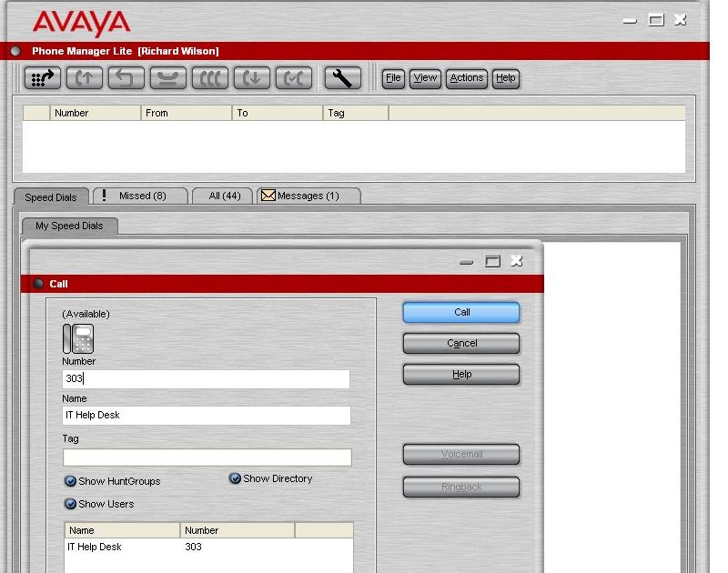Viewport: 728px width, 573px height.
Task: Switch to the All (44) tab
Action: [222, 196]
